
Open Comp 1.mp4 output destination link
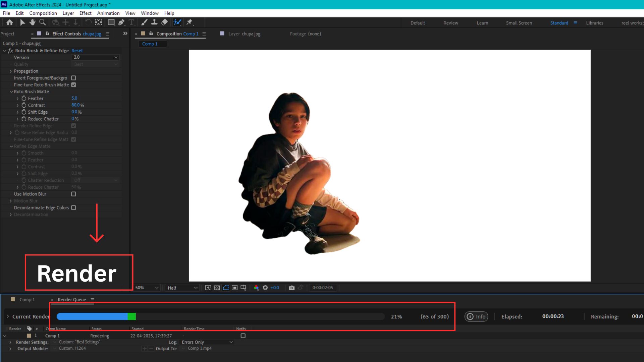click(200, 348)
